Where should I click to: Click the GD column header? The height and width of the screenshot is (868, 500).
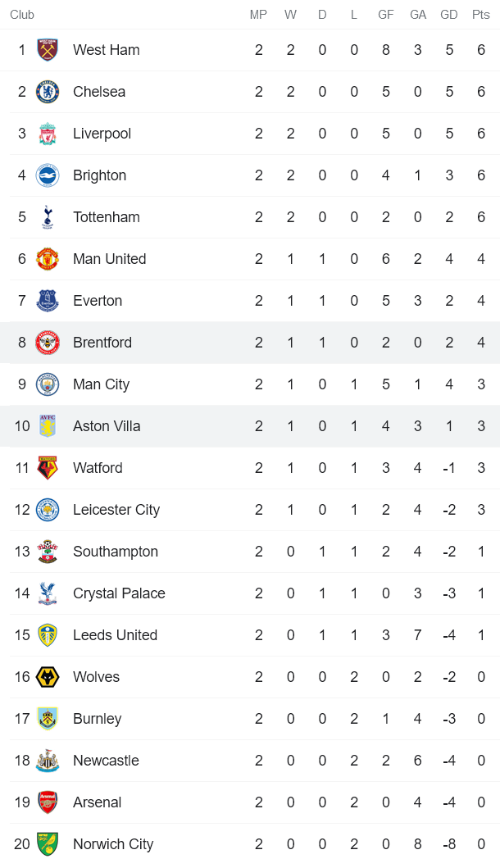tap(449, 15)
